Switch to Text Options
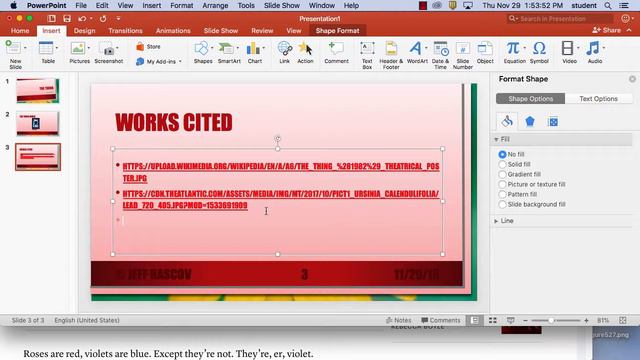The image size is (640, 360). click(598, 99)
